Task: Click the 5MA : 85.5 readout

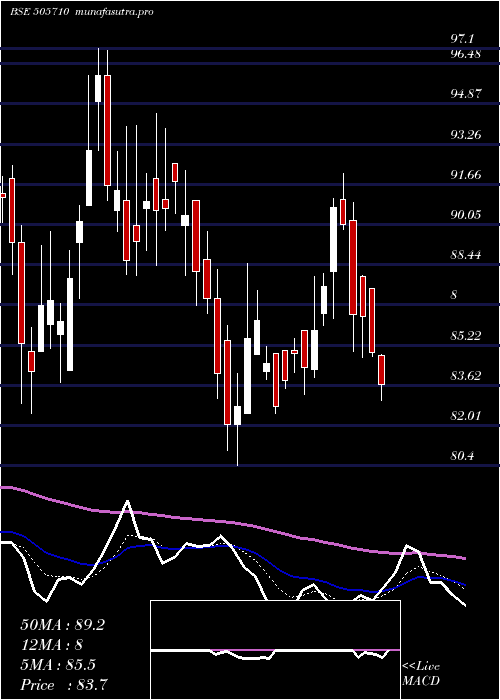Action: (x=58, y=665)
